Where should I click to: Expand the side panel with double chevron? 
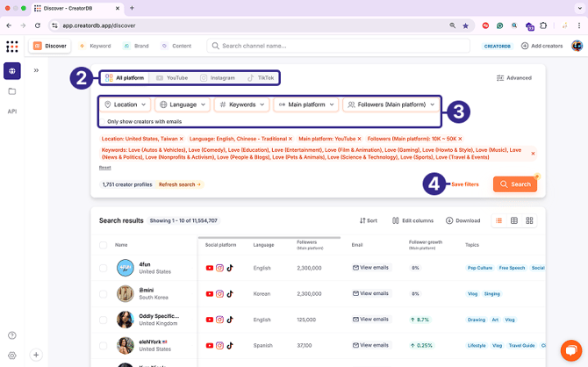tap(36, 70)
